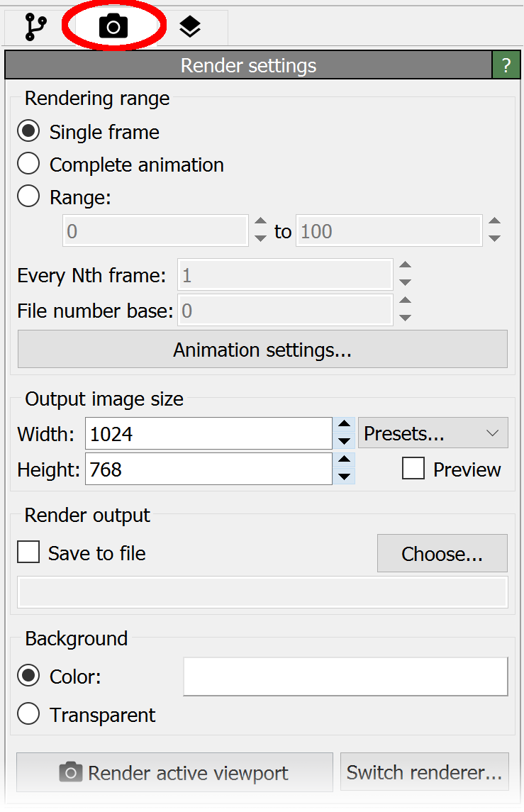Click Switch renderer button
524x812 pixels.
click(x=424, y=772)
